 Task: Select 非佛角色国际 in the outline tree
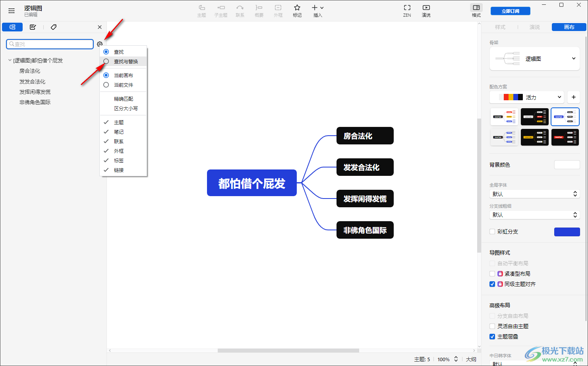(35, 102)
